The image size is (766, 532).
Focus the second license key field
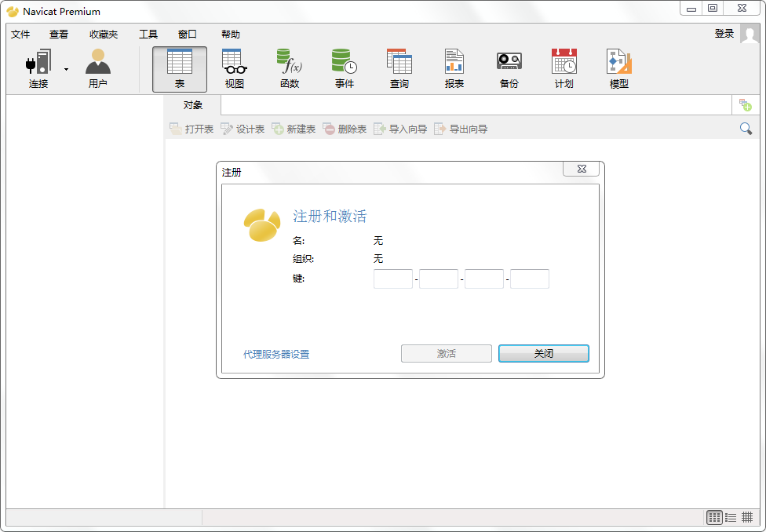pyautogui.click(x=439, y=279)
